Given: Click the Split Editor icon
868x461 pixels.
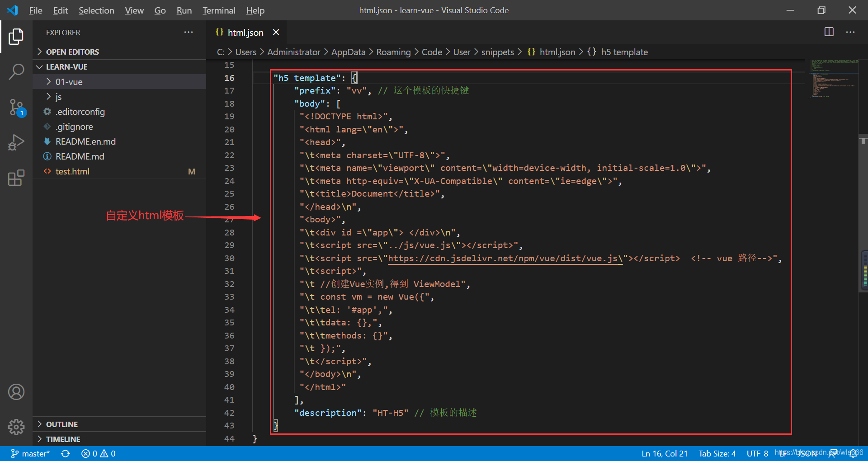Looking at the screenshot, I should (x=829, y=32).
